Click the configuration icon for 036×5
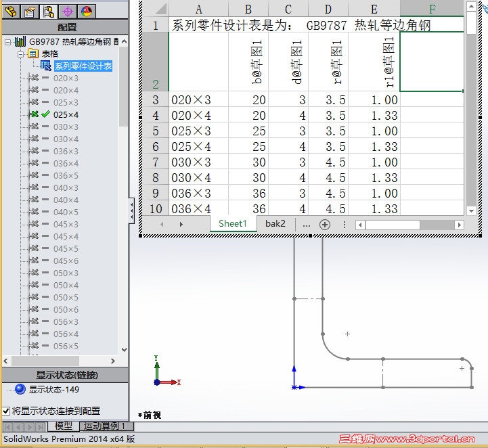Screen dimensions: 488x448 34,175
